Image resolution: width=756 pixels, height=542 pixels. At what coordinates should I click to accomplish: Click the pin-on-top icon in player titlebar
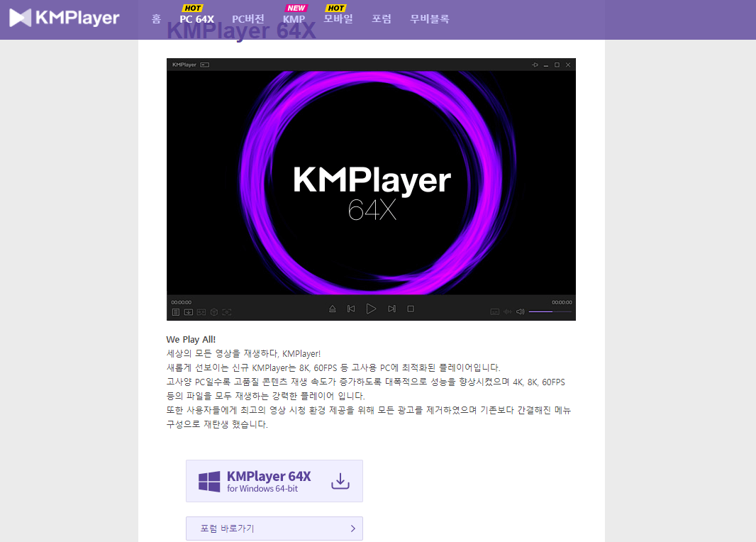coord(535,65)
